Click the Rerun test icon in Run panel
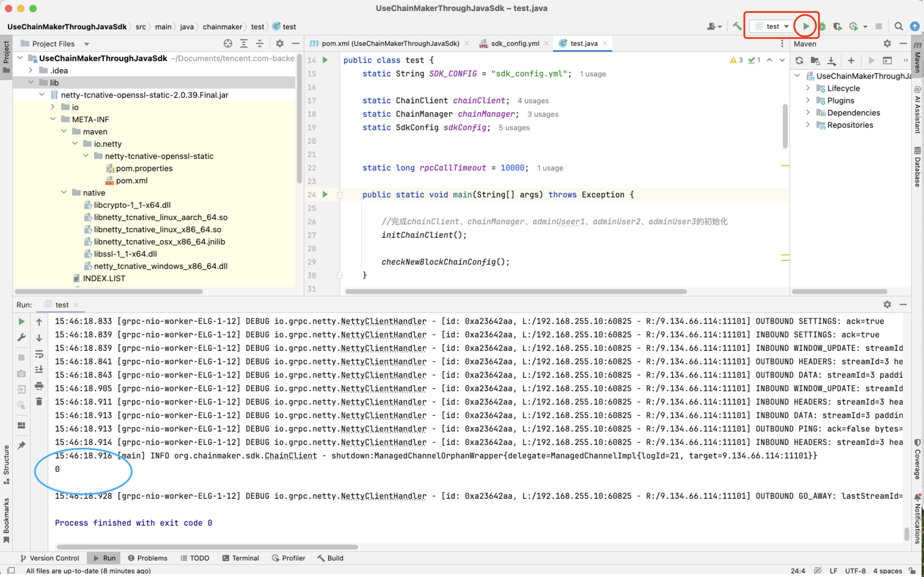The width and height of the screenshot is (924, 577). click(x=21, y=322)
